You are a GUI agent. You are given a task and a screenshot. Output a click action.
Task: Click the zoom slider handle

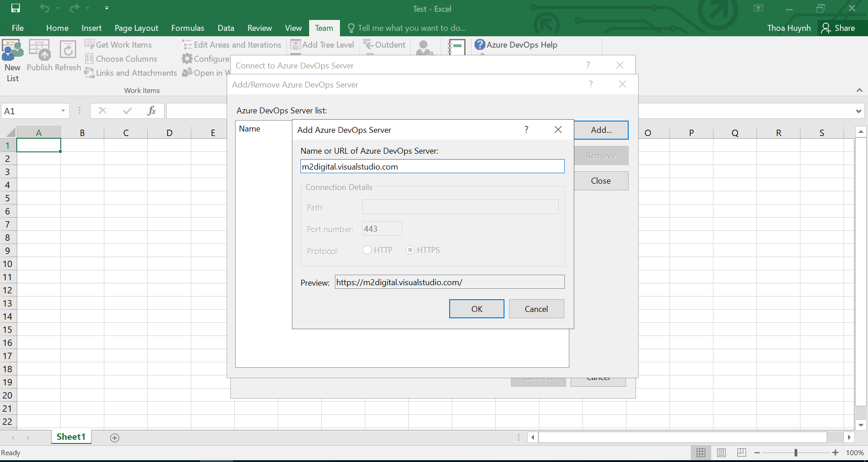coord(796,452)
